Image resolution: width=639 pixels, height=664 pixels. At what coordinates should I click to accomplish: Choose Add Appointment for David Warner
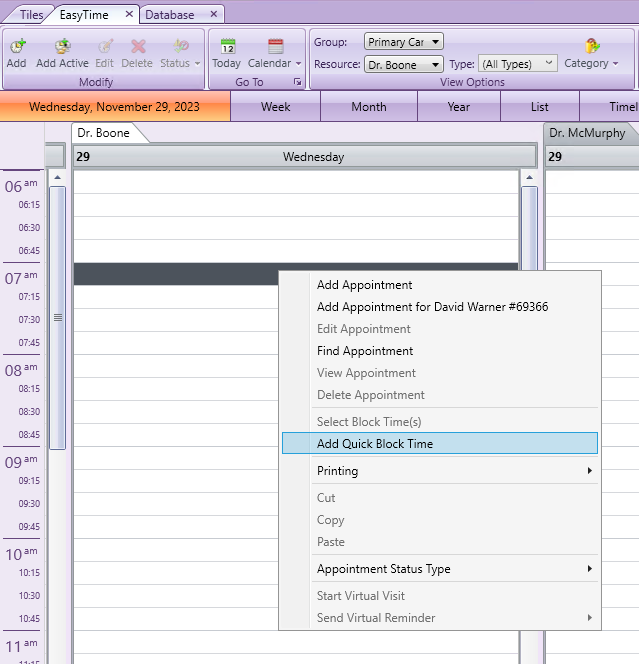pyautogui.click(x=432, y=307)
